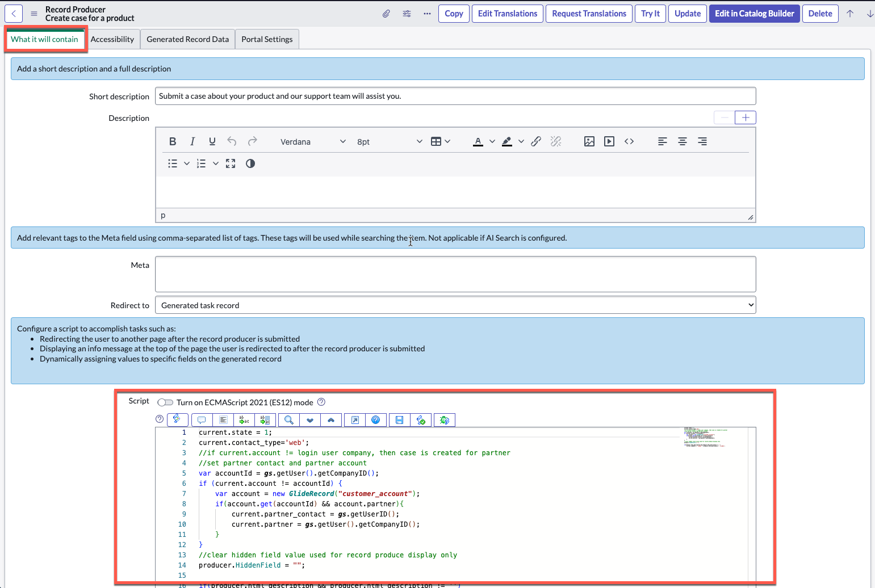875x588 pixels.
Task: Open the form context menu (hamburger icon)
Action: 34,14
